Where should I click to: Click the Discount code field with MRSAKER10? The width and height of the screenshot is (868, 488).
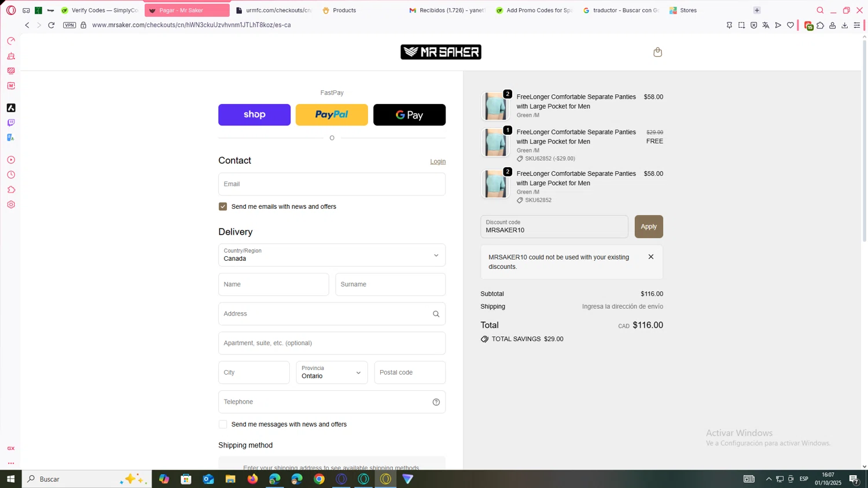[554, 227]
